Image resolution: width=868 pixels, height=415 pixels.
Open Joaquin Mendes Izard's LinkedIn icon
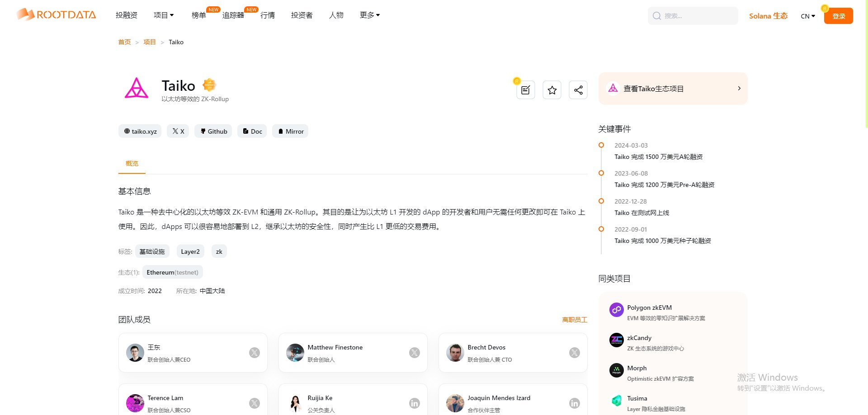pyautogui.click(x=575, y=403)
